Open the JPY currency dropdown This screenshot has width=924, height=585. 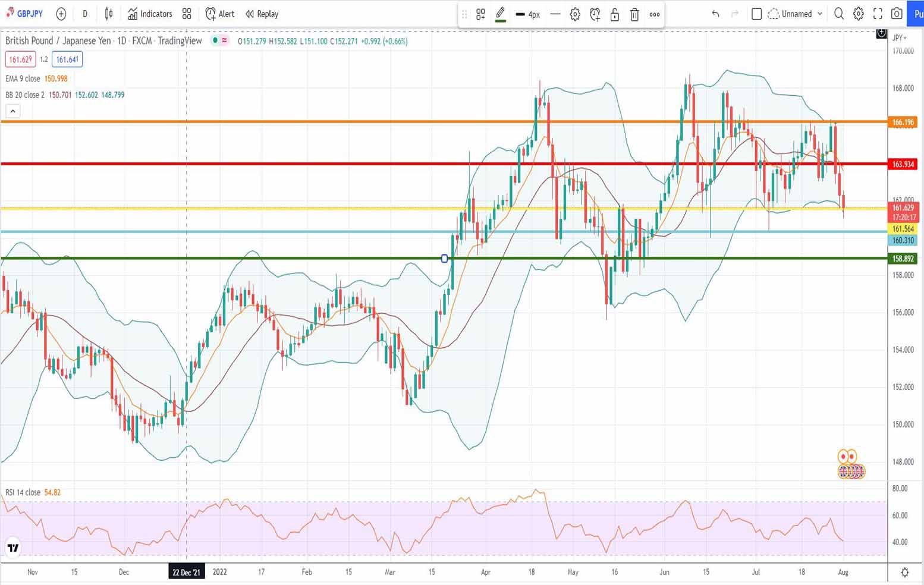pyautogui.click(x=900, y=37)
